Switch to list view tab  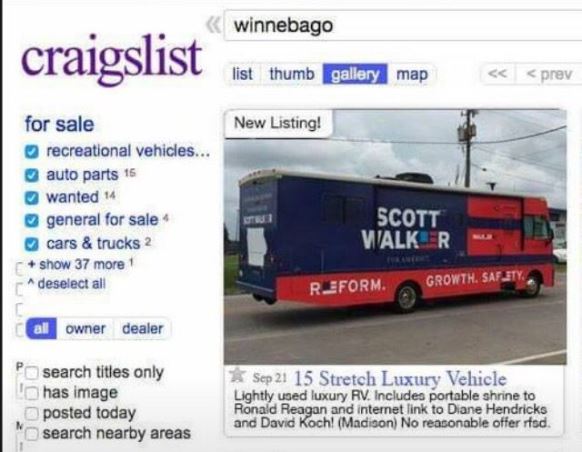point(243,74)
